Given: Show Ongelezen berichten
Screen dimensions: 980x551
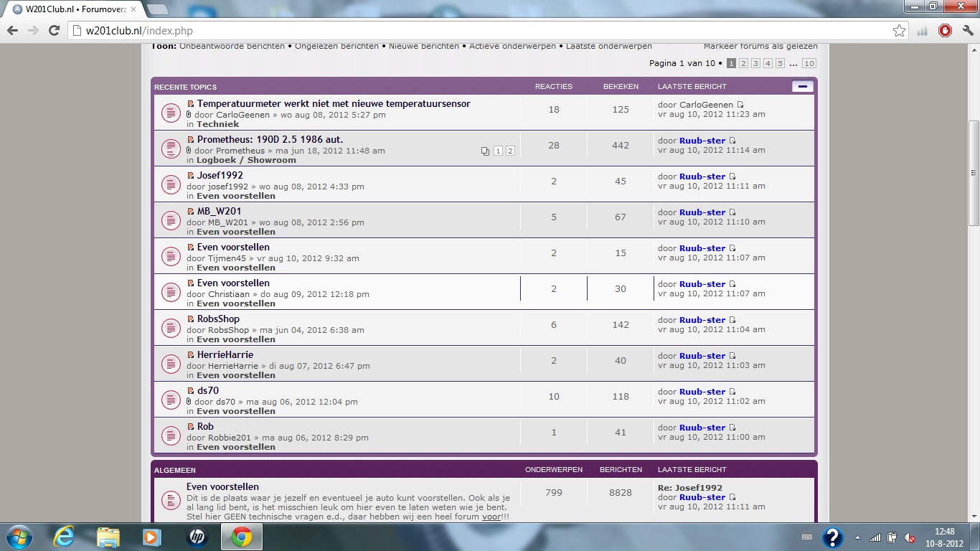Looking at the screenshot, I should tap(336, 46).
